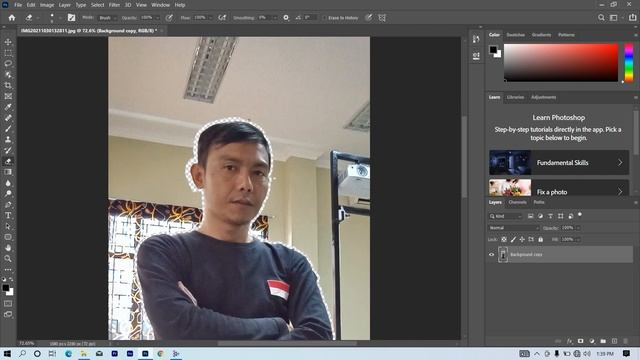Open the Image menu
640x360 pixels.
click(x=47, y=5)
